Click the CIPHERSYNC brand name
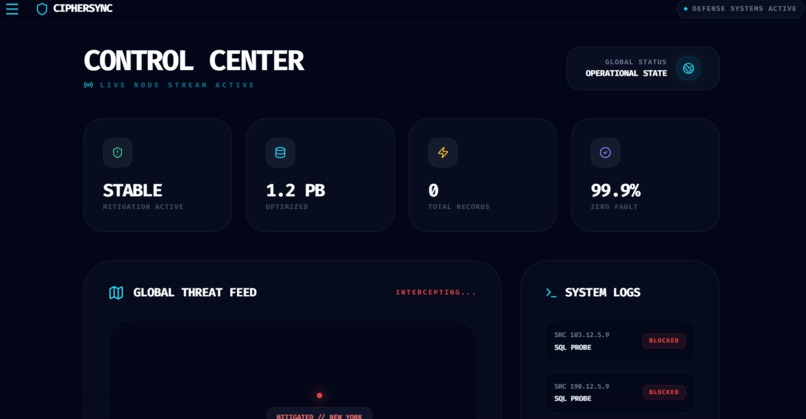This screenshot has width=806, height=419. click(83, 8)
